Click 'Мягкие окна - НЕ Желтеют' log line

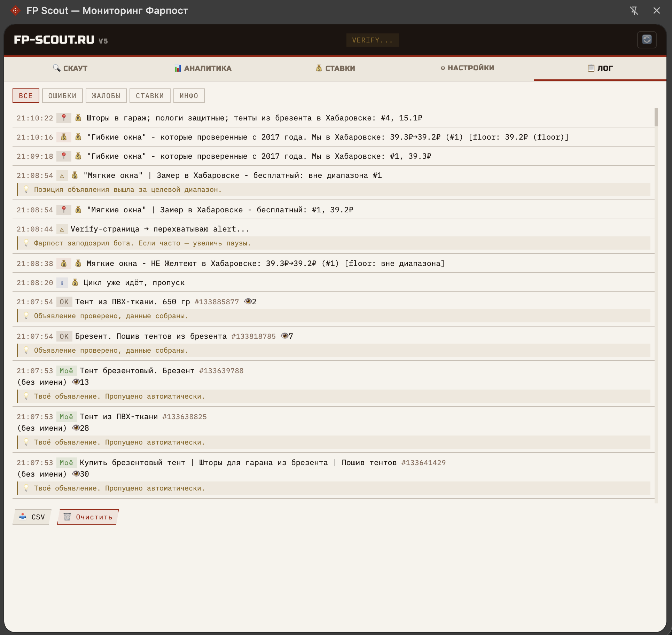point(334,264)
